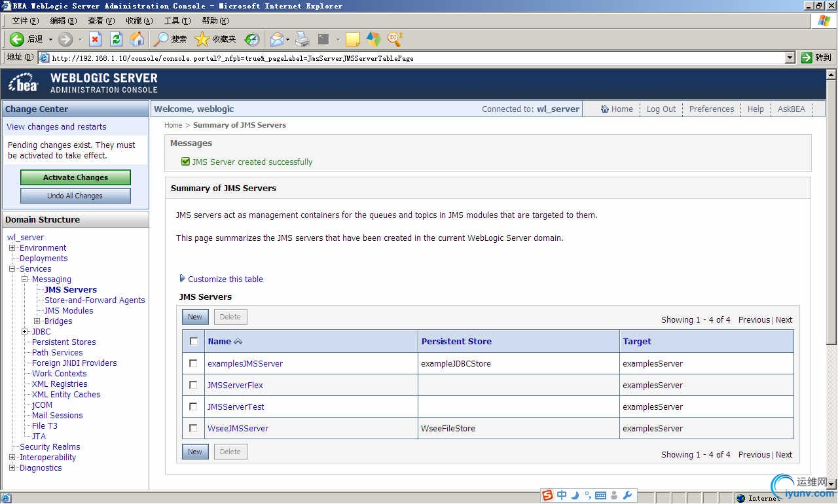Image resolution: width=838 pixels, height=504 pixels.
Task: Open the Back button history dropdown
Action: click(50, 39)
